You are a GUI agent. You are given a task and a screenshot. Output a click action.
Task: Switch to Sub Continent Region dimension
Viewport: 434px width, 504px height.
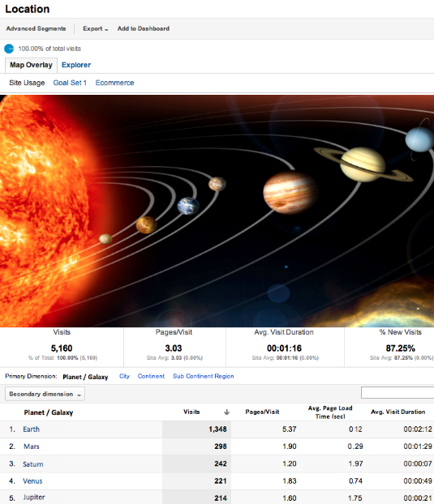tap(204, 376)
